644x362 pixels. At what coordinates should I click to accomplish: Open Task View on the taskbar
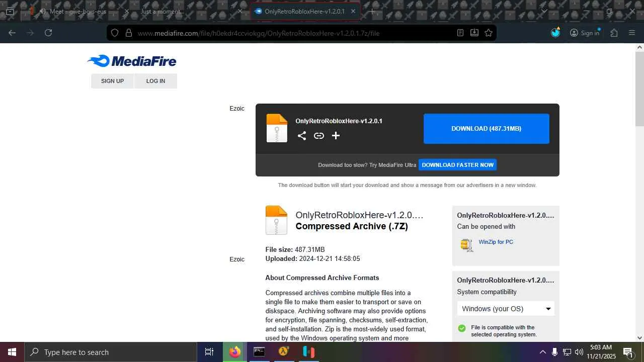pyautogui.click(x=209, y=352)
